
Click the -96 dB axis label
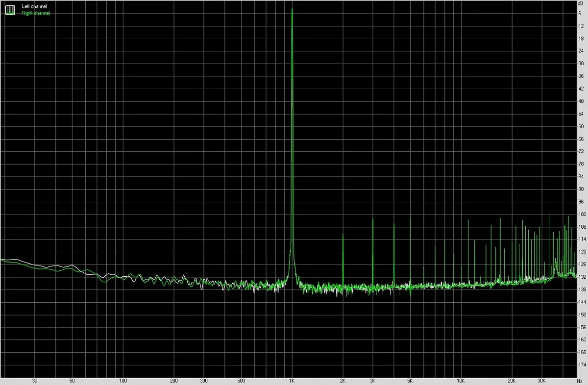pyautogui.click(x=581, y=202)
